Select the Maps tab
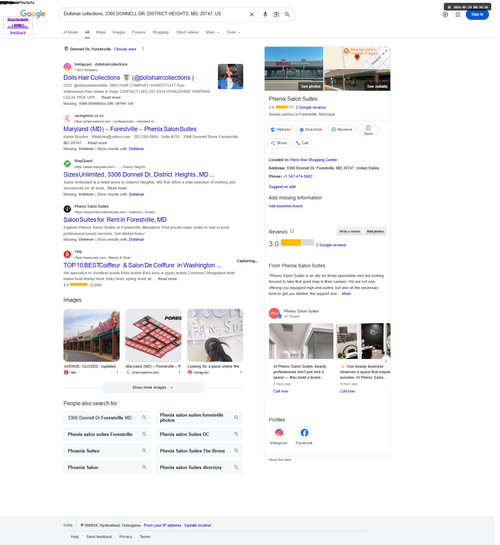Screen dimensions: 500x545 tap(101, 32)
